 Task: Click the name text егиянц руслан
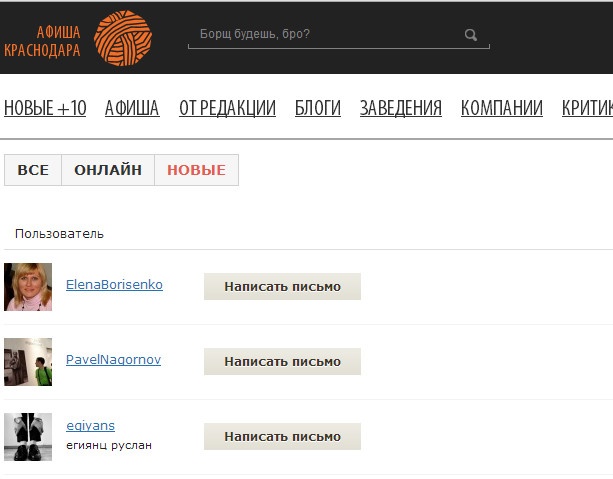point(109,445)
